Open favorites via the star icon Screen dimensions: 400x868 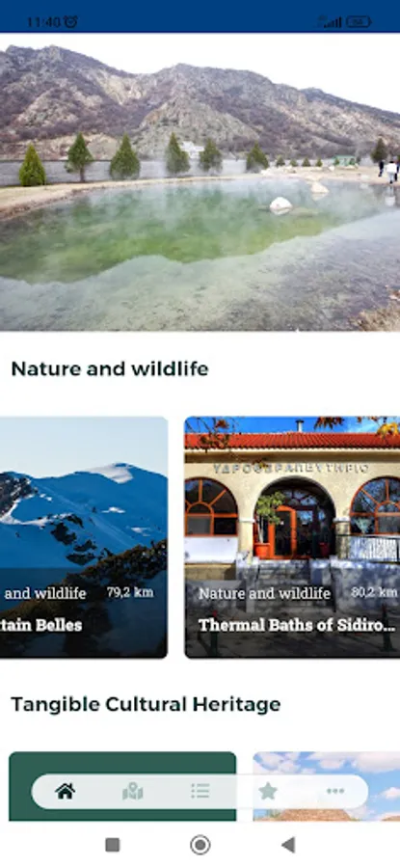tap(268, 791)
